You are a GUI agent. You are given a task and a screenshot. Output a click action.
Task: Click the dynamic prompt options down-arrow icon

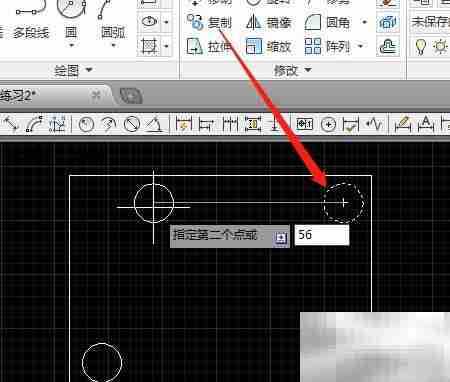[x=281, y=238]
